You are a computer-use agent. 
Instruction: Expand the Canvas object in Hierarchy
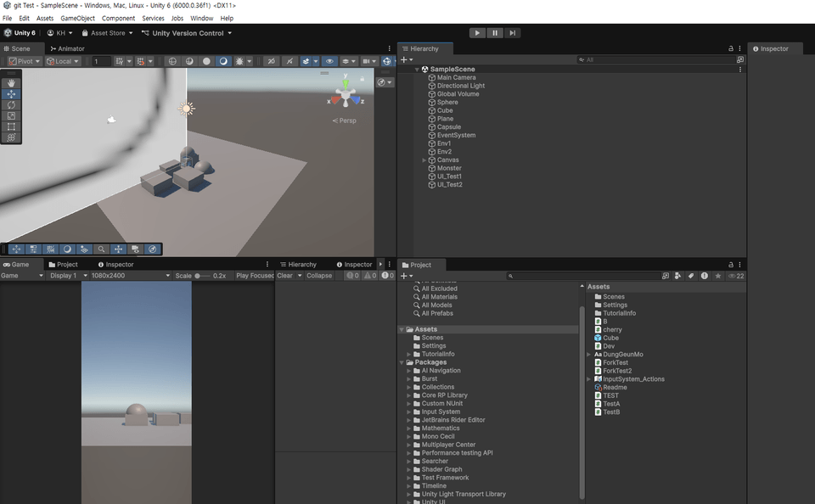[x=424, y=160]
